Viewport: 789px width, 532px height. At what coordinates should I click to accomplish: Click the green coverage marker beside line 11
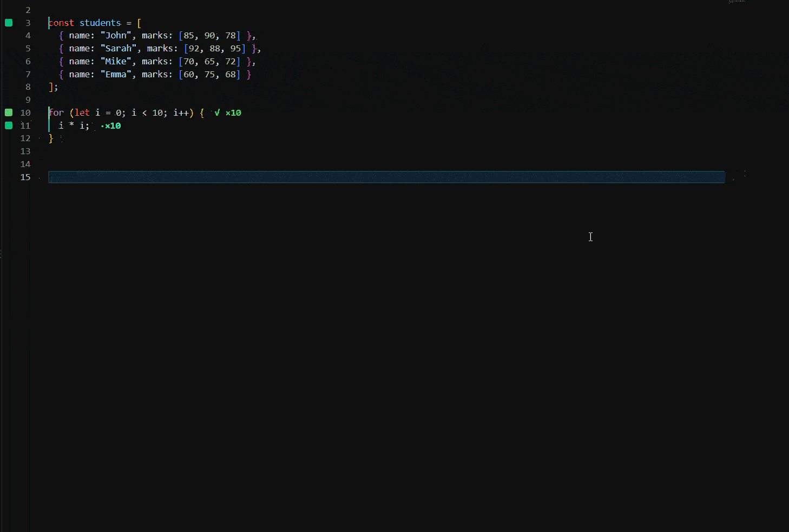click(x=9, y=125)
